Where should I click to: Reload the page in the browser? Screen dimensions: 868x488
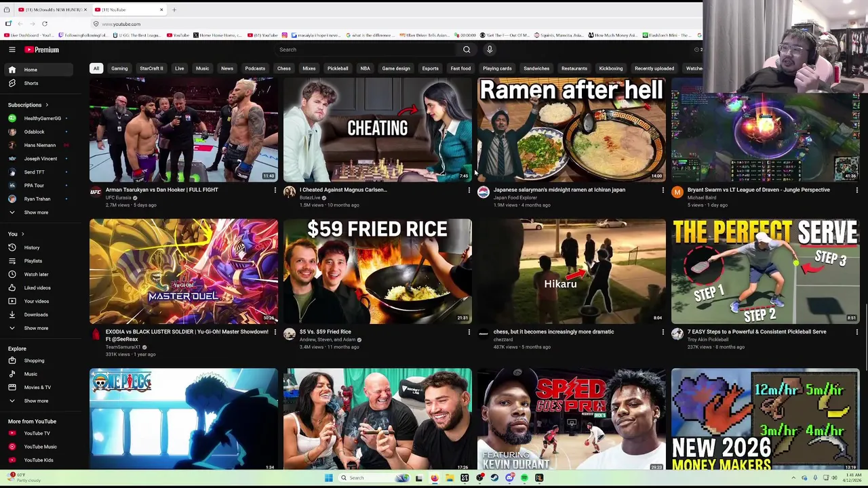(45, 24)
